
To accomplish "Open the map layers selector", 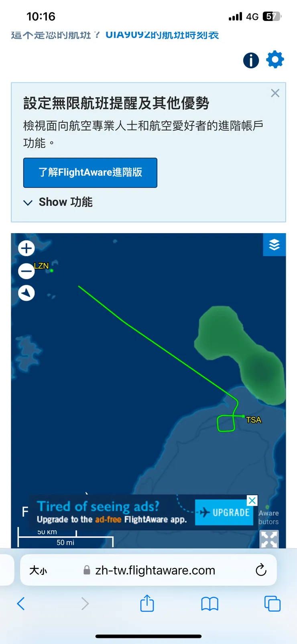I will point(274,244).
